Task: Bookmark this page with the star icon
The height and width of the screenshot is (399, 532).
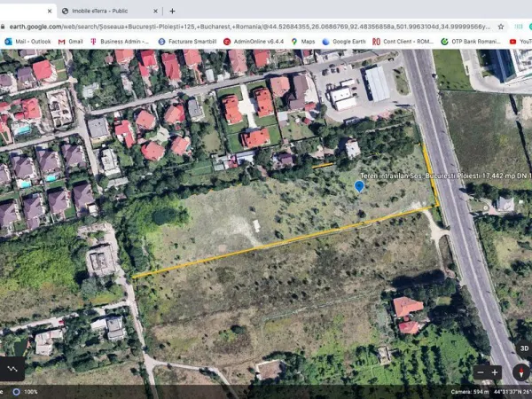Action: click(501, 27)
